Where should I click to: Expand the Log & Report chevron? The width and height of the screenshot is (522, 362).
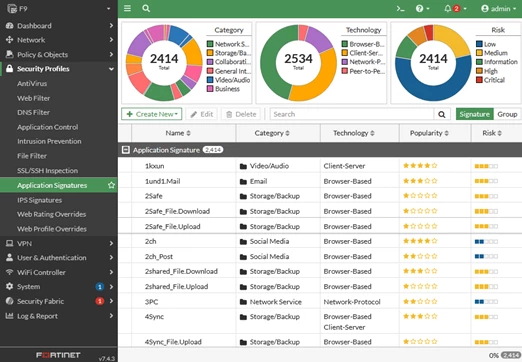[x=111, y=316]
